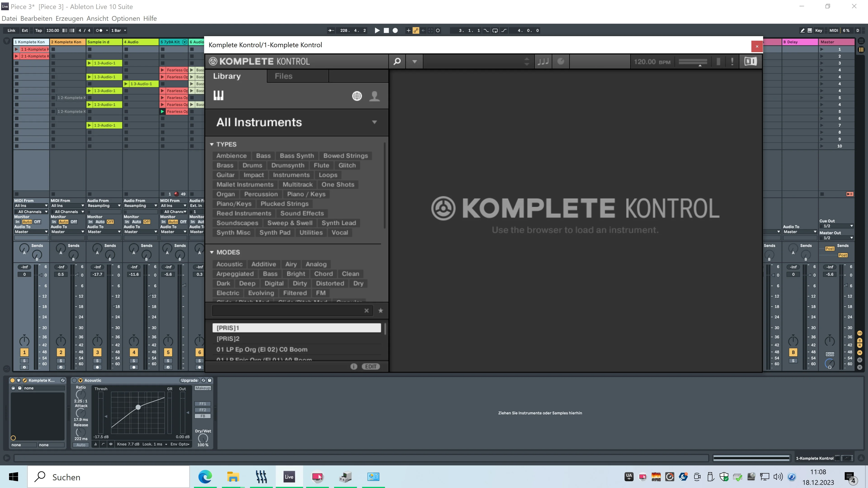Select the instruments keyboard icon in Library
Image resolution: width=868 pixels, height=488 pixels.
pyautogui.click(x=218, y=96)
